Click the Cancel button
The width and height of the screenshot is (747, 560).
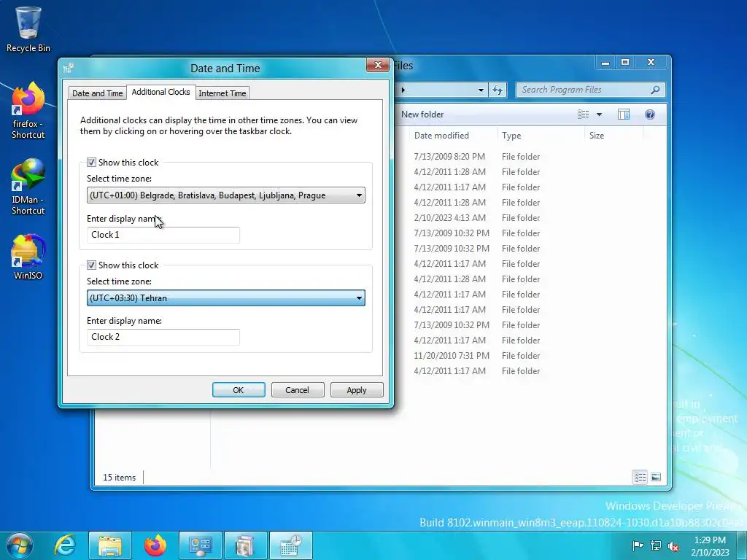[x=298, y=390]
